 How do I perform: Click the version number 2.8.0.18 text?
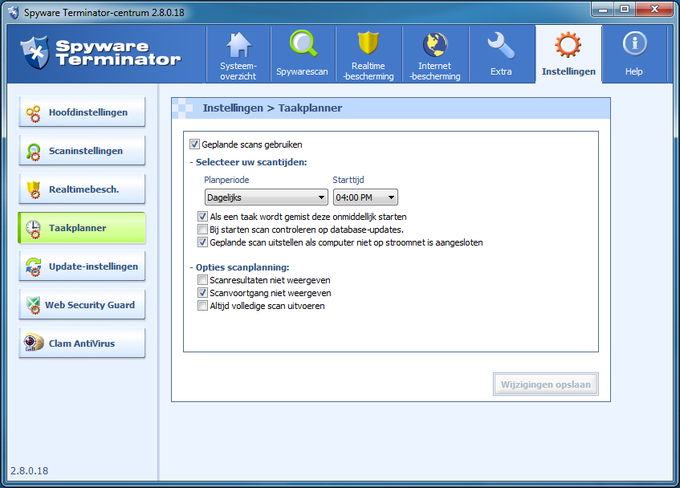29,471
